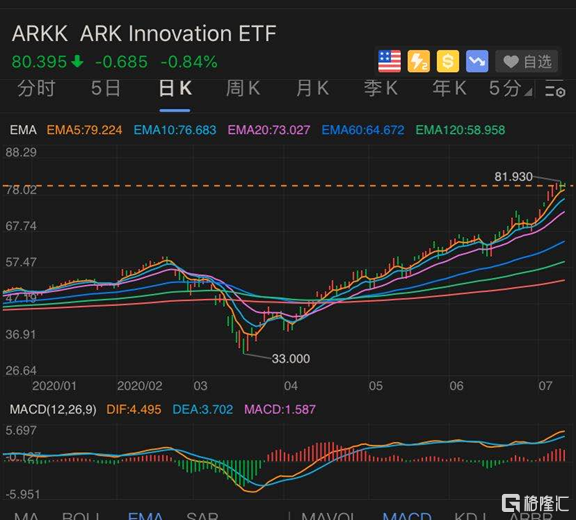576x520 pixels.
Task: Select the 日K daily candlestick tab
Action: (x=175, y=89)
